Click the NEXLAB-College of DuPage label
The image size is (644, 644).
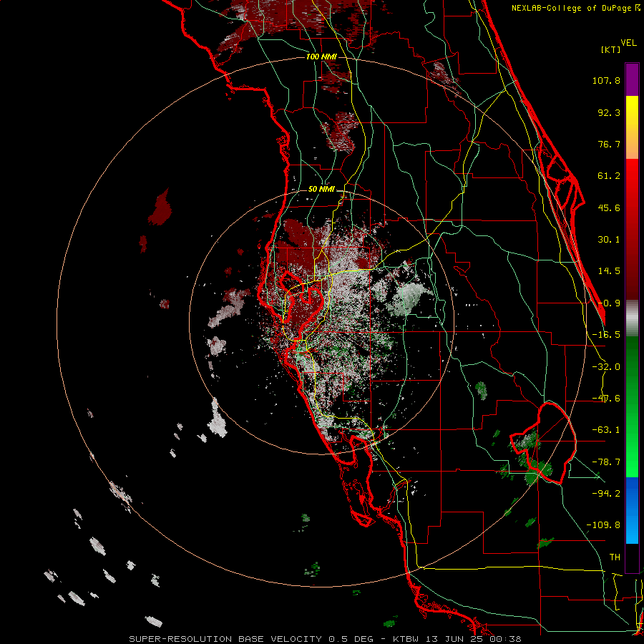coord(571,8)
